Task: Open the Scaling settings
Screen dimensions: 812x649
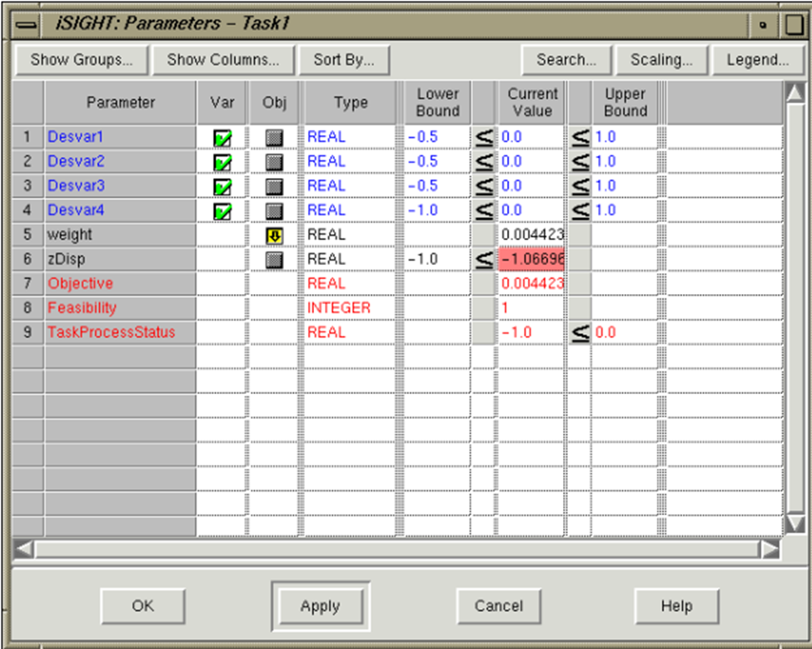Action: [661, 60]
